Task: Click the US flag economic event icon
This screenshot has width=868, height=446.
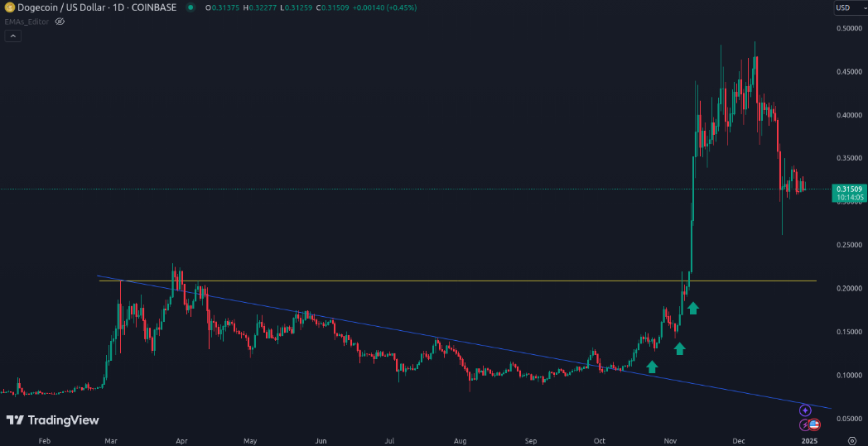Action: tap(813, 425)
